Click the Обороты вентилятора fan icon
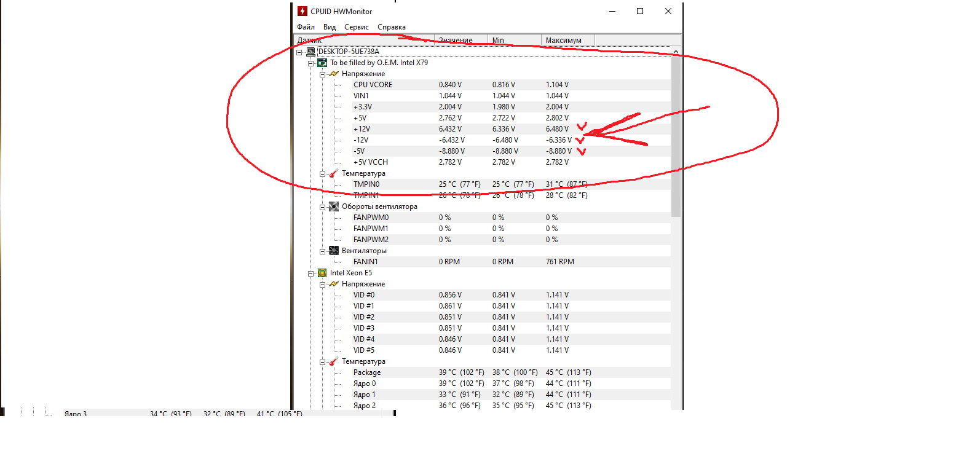980x464 pixels. (334, 206)
